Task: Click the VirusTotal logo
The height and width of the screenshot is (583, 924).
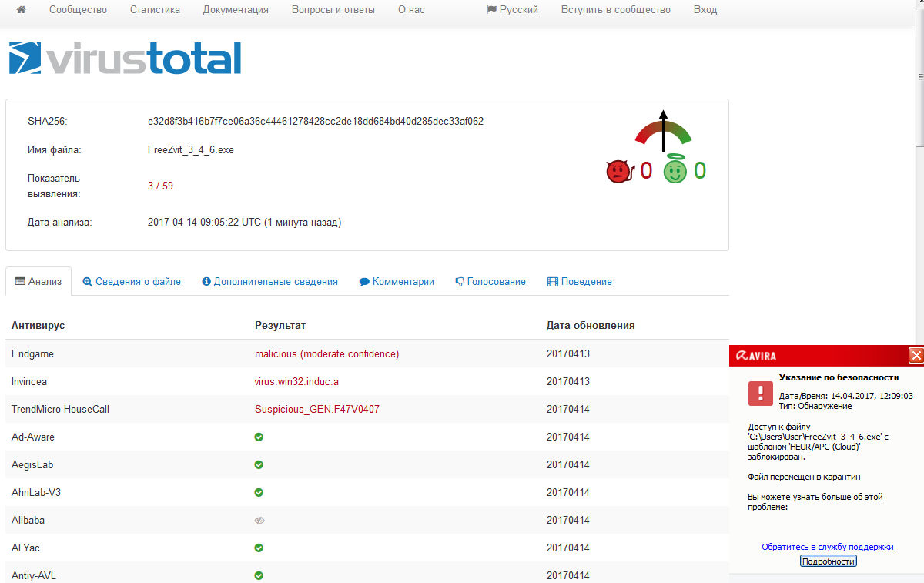Action: click(x=125, y=59)
